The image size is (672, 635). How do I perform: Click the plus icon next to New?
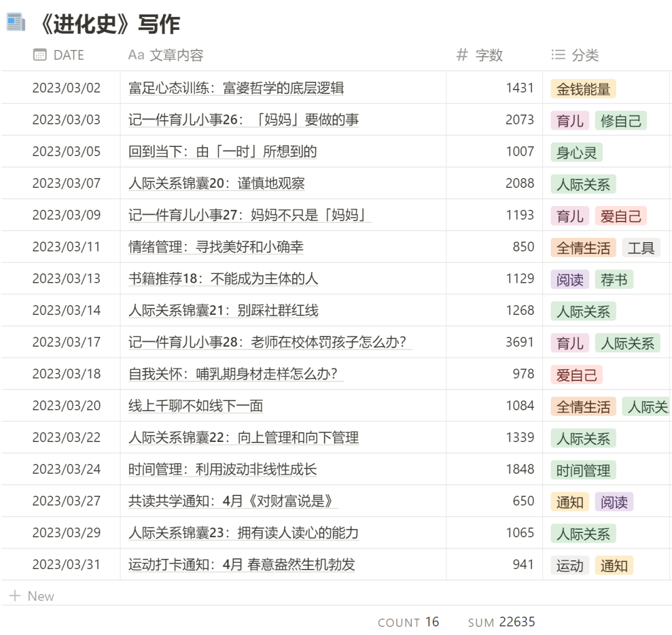(15, 596)
